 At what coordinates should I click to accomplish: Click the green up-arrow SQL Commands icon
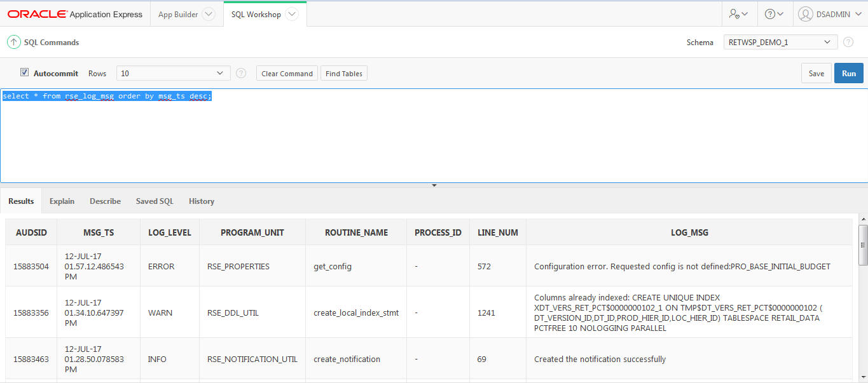[14, 43]
